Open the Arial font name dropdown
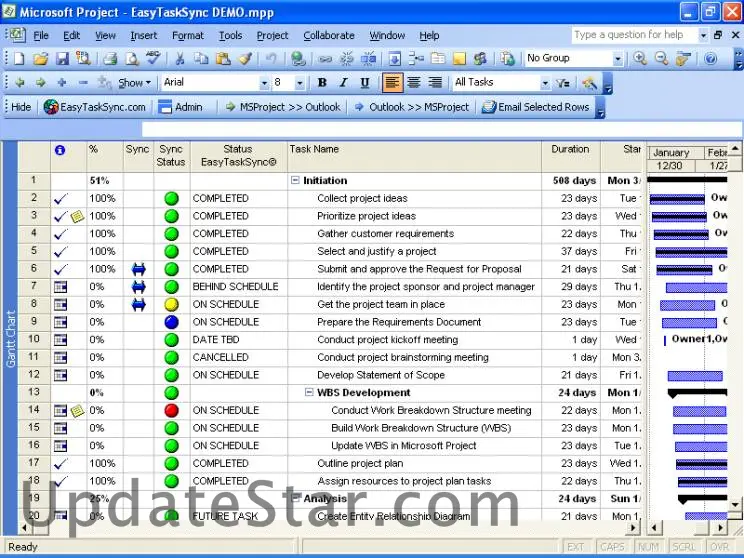744x558 pixels. point(264,84)
